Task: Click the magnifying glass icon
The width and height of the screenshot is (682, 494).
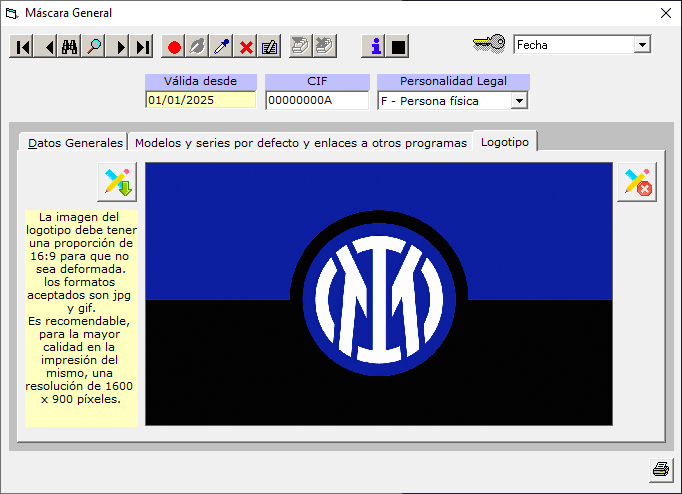Action: (x=94, y=47)
